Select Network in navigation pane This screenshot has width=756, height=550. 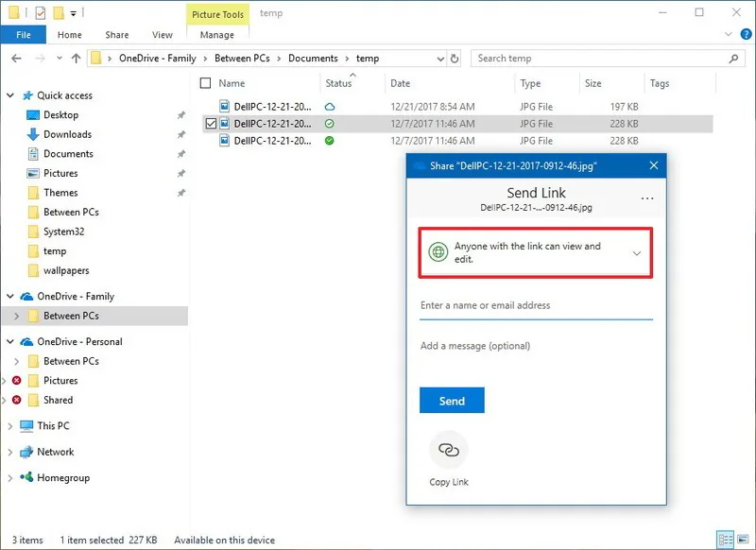pos(56,452)
